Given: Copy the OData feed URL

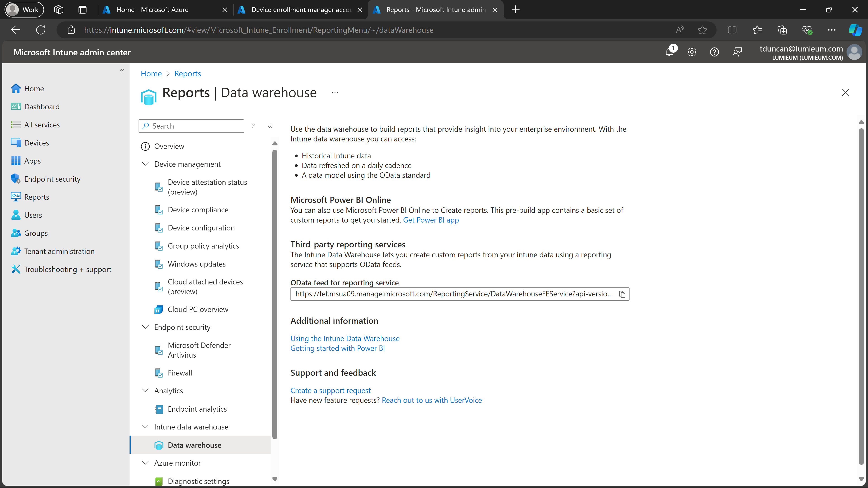Looking at the screenshot, I should click(x=622, y=294).
